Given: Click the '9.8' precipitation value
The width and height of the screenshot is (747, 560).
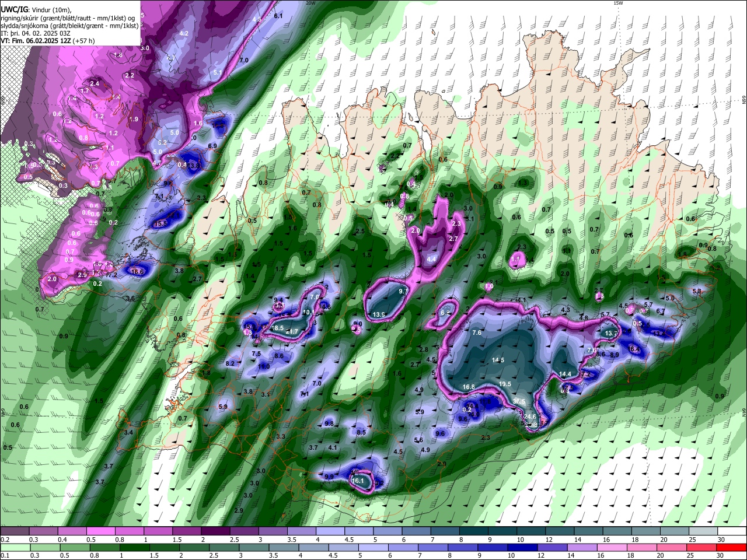Looking at the screenshot, I should [329, 423].
